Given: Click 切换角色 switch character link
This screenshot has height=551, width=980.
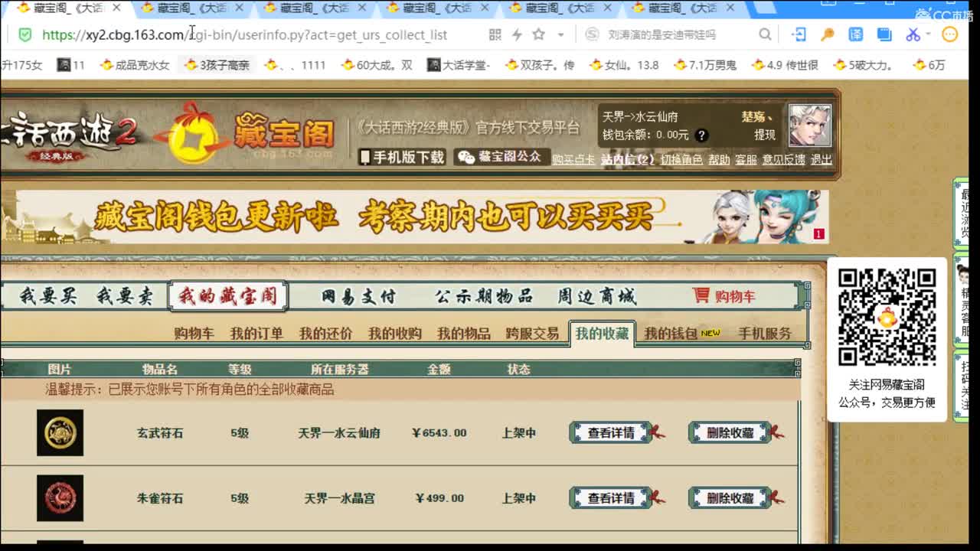Looking at the screenshot, I should pyautogui.click(x=681, y=159).
